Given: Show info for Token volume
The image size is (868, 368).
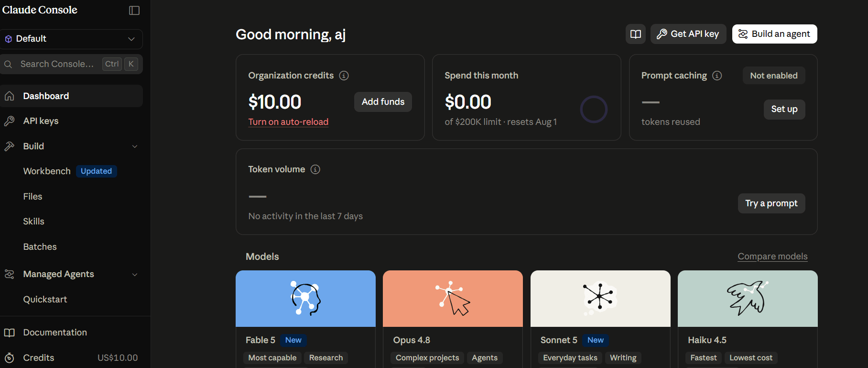Looking at the screenshot, I should (315, 169).
